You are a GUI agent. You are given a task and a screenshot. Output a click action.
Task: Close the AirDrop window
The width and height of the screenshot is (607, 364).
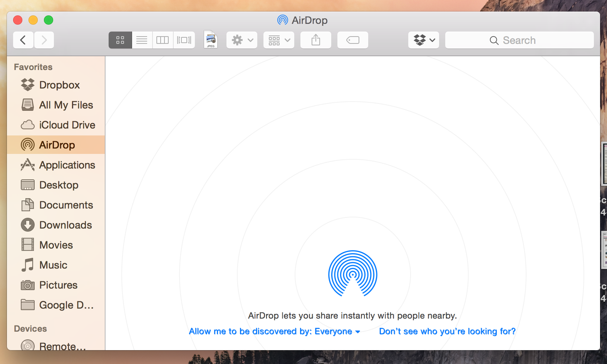pos(18,20)
